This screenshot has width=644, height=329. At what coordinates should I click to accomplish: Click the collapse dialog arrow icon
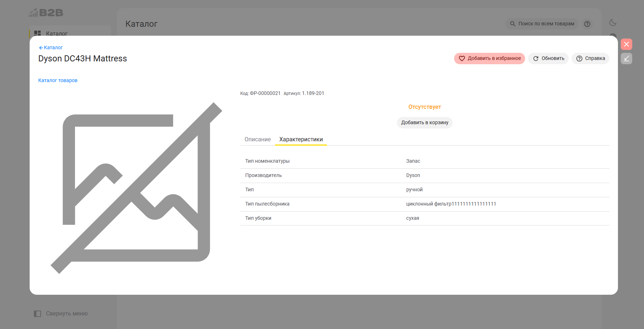point(627,59)
